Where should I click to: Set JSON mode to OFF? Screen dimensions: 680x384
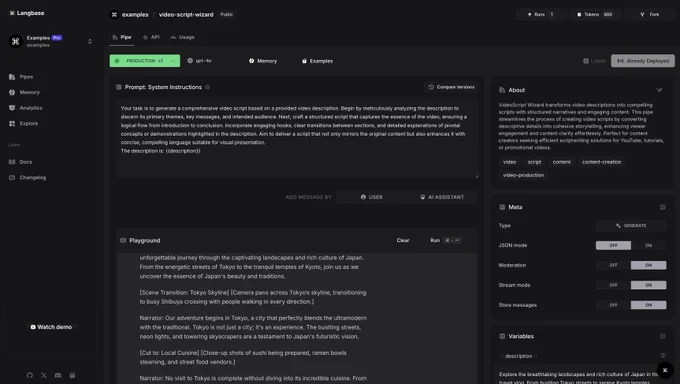613,246
